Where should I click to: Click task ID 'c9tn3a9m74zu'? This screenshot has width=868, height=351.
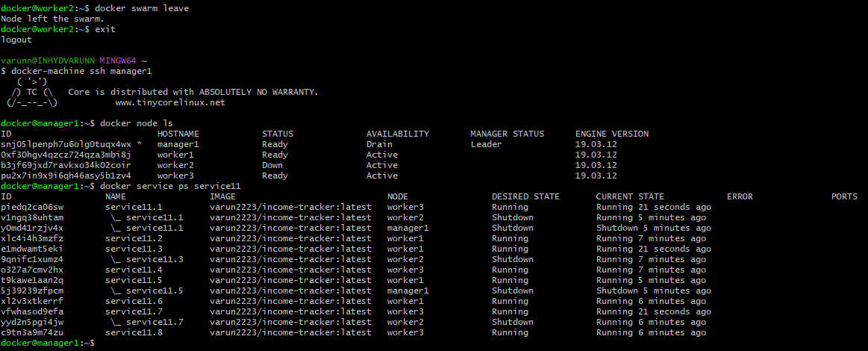pos(32,333)
